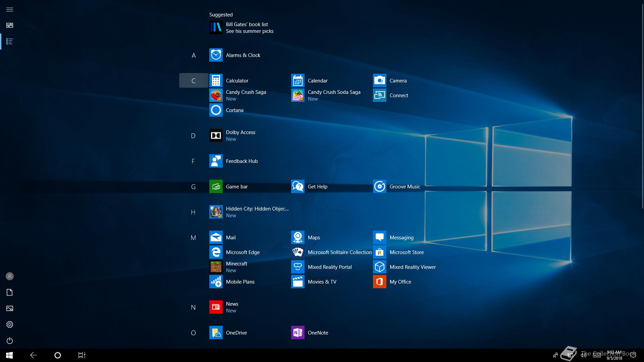Launch Calculator from the app list

click(x=216, y=80)
